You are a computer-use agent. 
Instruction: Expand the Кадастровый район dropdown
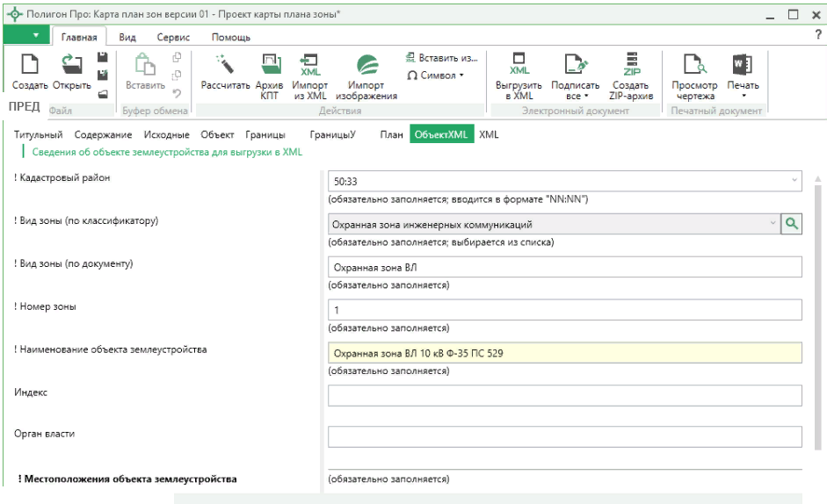(794, 181)
